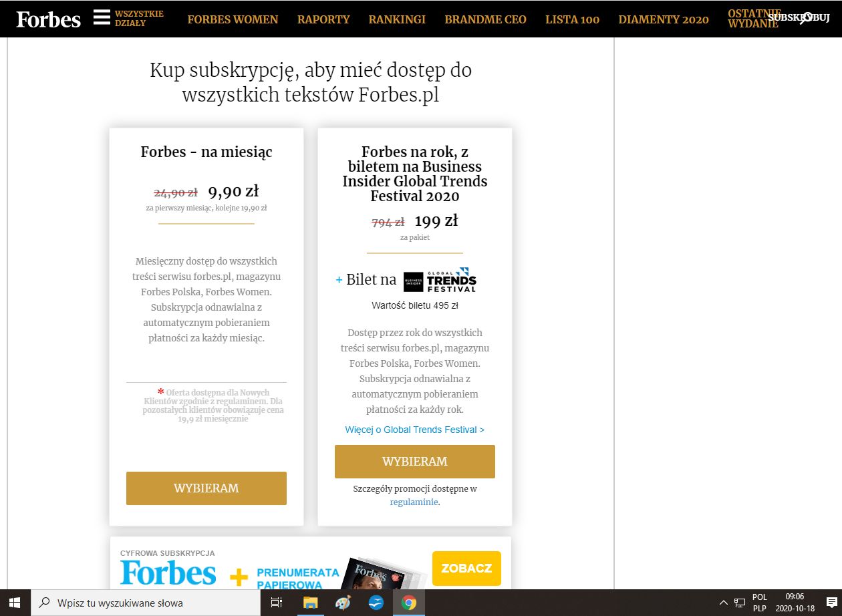Open the Forbes Women menu item
Screen dimensions: 842x616
pos(233,19)
